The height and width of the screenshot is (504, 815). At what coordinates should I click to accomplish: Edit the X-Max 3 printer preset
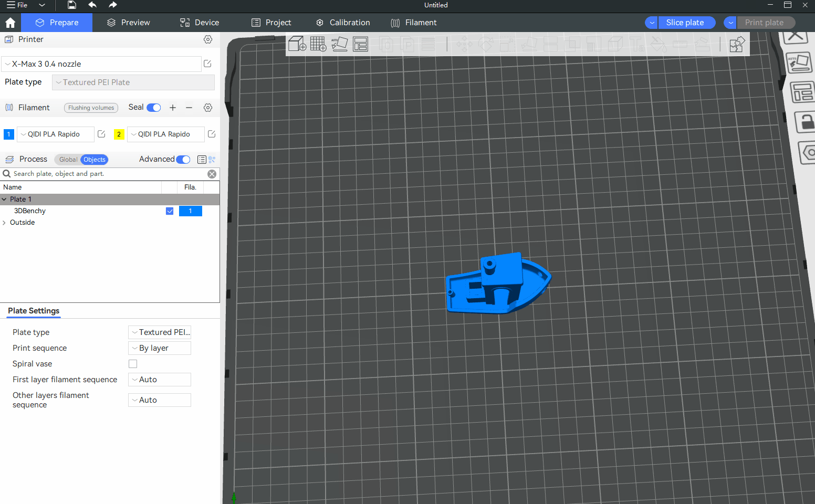pos(207,64)
